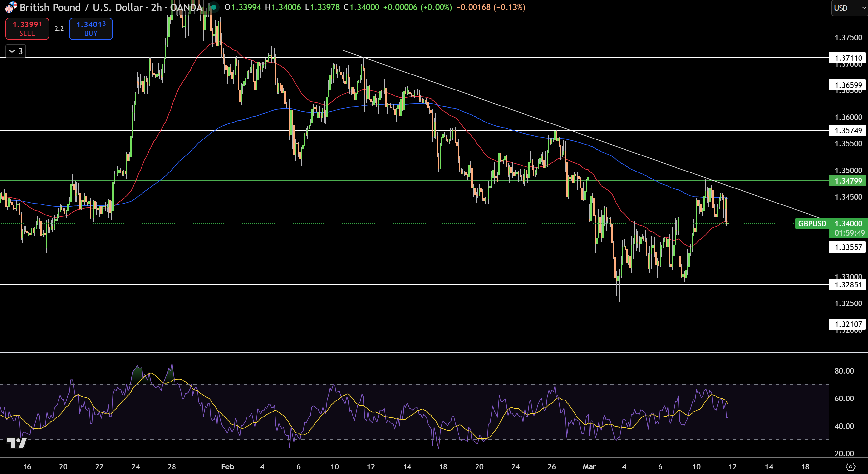The image size is (868, 474).
Task: Click the Mar label on time axis
Action: pyautogui.click(x=589, y=466)
